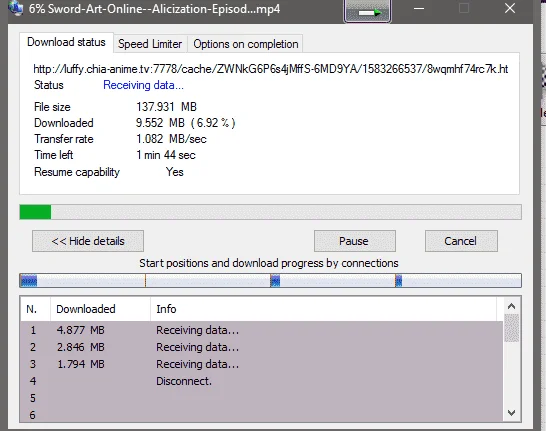Click the file size value 137.931 MB

pos(166,107)
